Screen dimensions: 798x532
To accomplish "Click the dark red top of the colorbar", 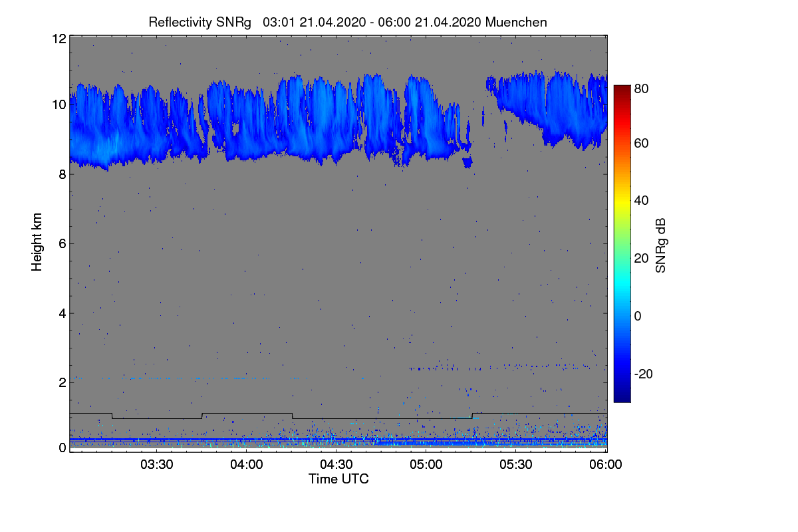I will pos(622,90).
